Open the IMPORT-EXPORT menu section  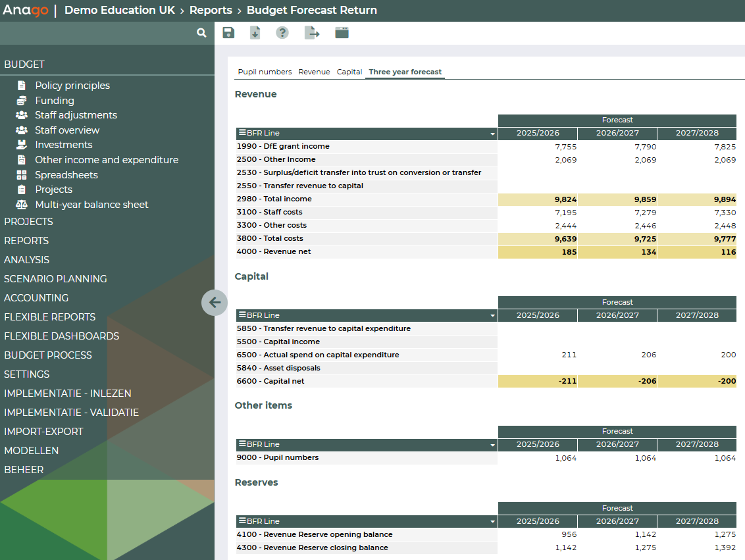coord(43,431)
